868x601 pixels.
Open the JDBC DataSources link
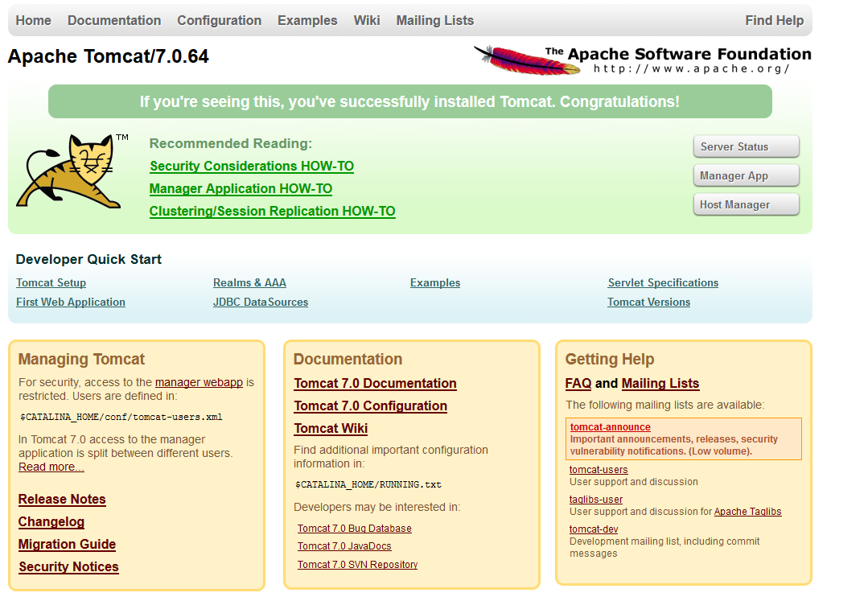tap(261, 303)
